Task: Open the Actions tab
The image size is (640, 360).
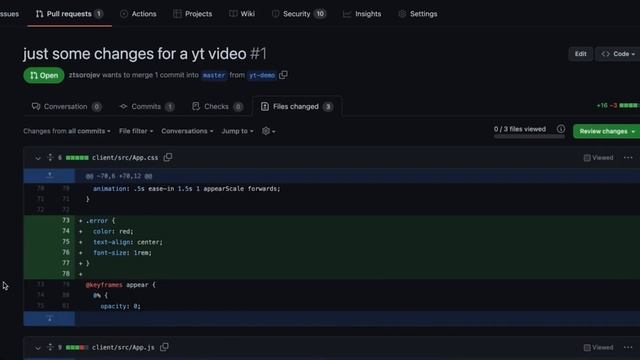Action: [138, 14]
